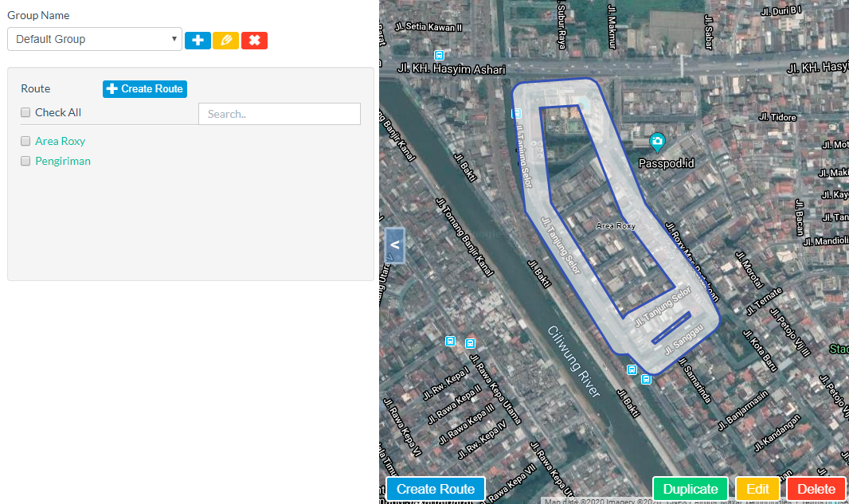Click the red X delete group icon
This screenshot has width=849, height=504.
coord(254,40)
